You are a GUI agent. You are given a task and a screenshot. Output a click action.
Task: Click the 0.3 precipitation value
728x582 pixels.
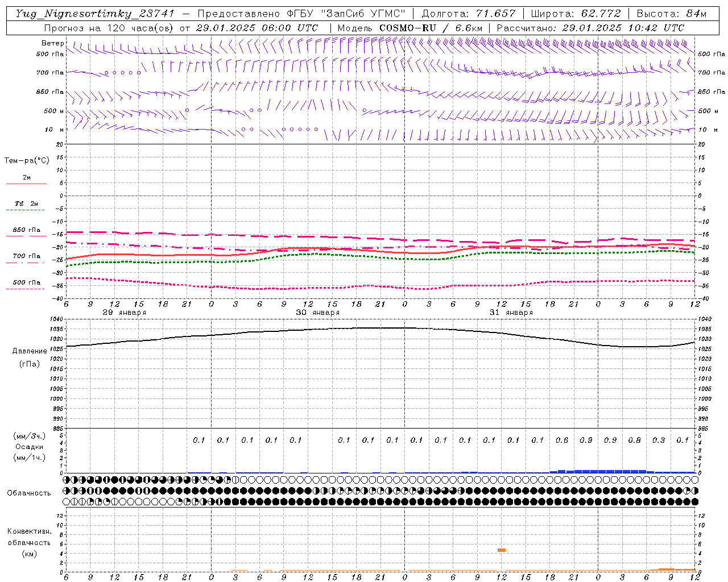[x=659, y=440]
